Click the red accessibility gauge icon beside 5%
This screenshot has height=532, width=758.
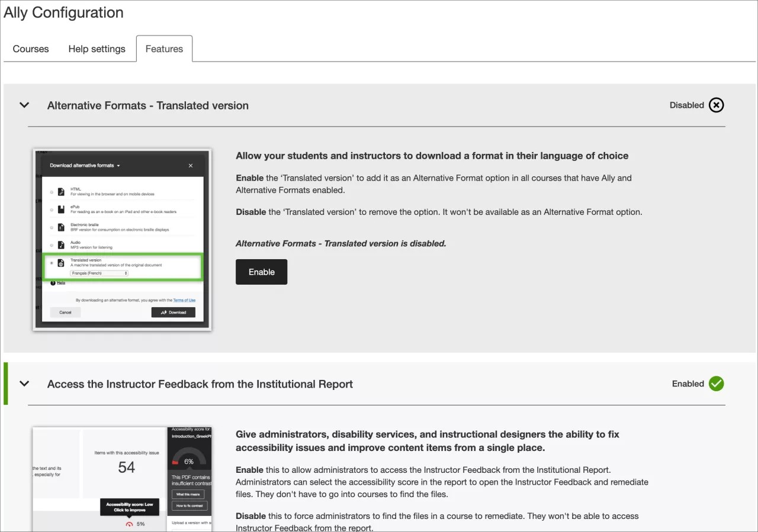(129, 524)
